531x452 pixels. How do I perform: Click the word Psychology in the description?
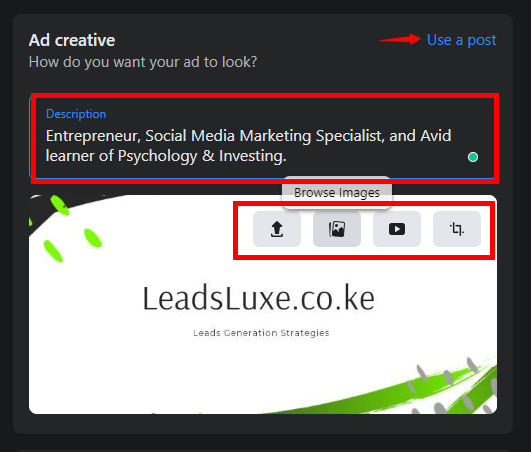157,156
